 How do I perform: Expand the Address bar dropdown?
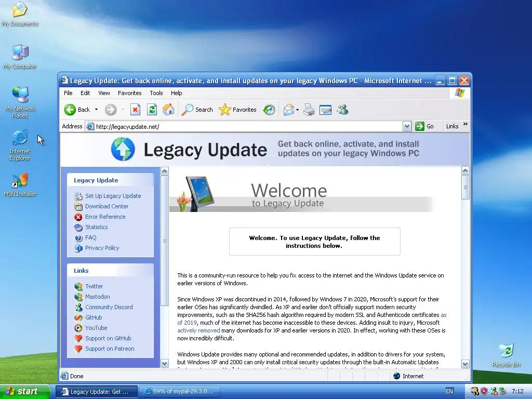pyautogui.click(x=407, y=127)
